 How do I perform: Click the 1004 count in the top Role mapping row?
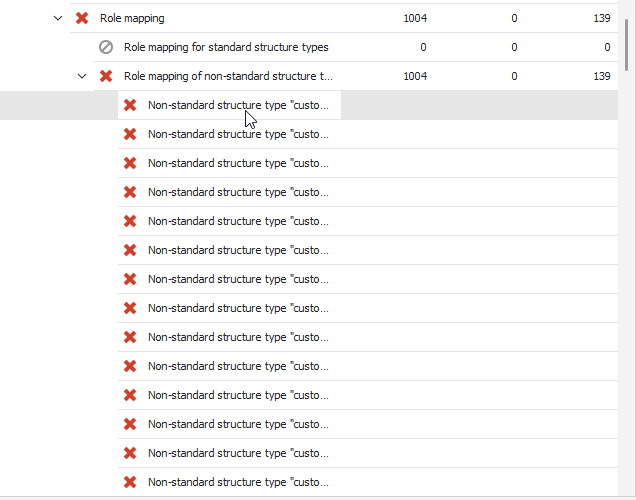tap(415, 18)
